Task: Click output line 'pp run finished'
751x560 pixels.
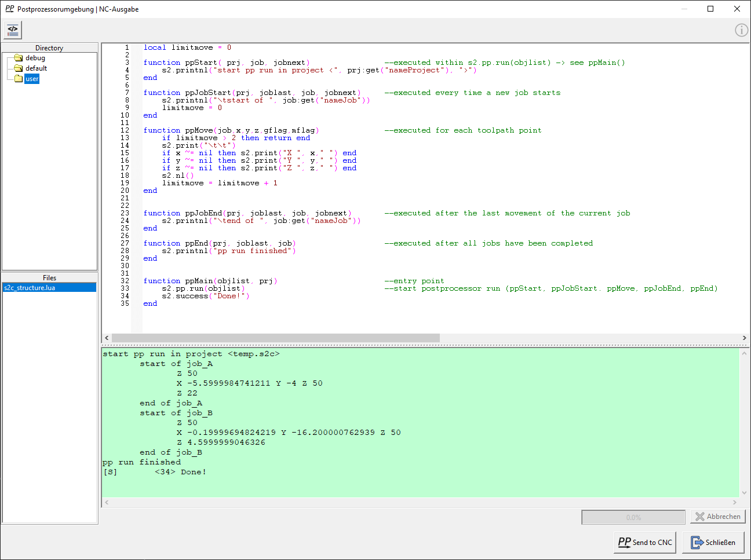Action: (x=141, y=462)
